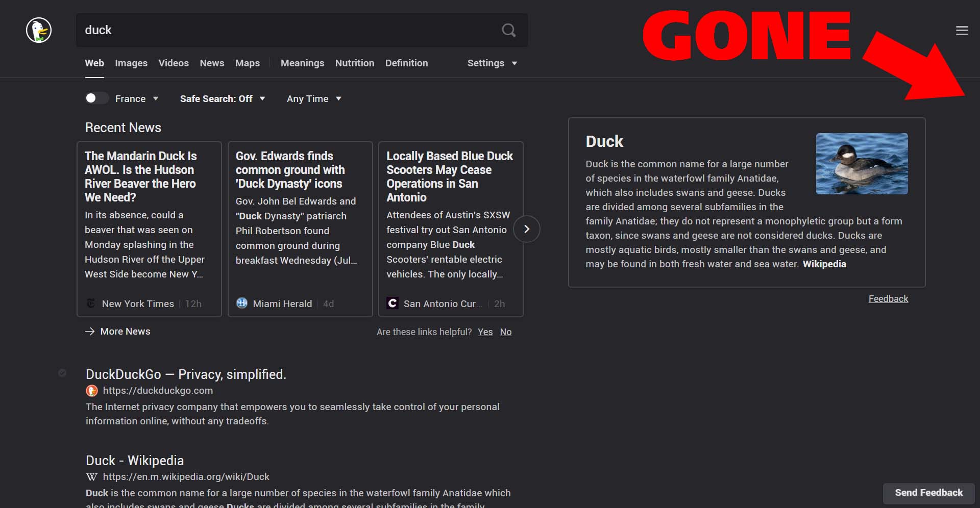980x508 pixels.
Task: Open the Safe Search: Off dropdown
Action: (223, 98)
